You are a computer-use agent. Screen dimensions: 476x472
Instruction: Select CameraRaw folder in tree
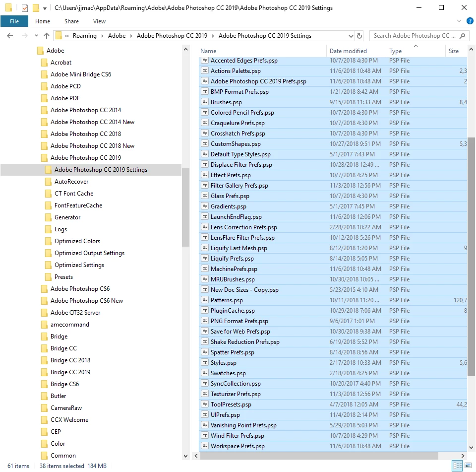click(x=66, y=408)
